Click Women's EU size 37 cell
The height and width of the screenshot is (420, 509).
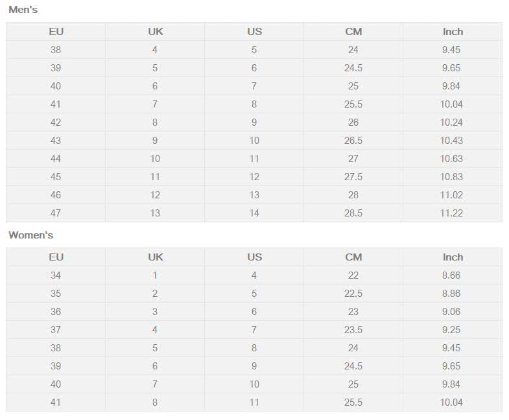(x=56, y=330)
